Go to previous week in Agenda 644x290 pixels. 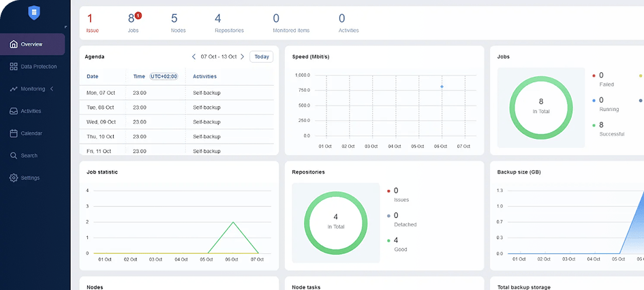[194, 57]
